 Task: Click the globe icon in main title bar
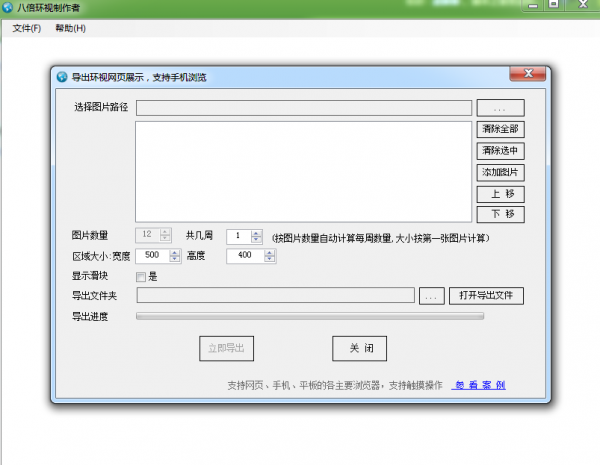[x=7, y=7]
